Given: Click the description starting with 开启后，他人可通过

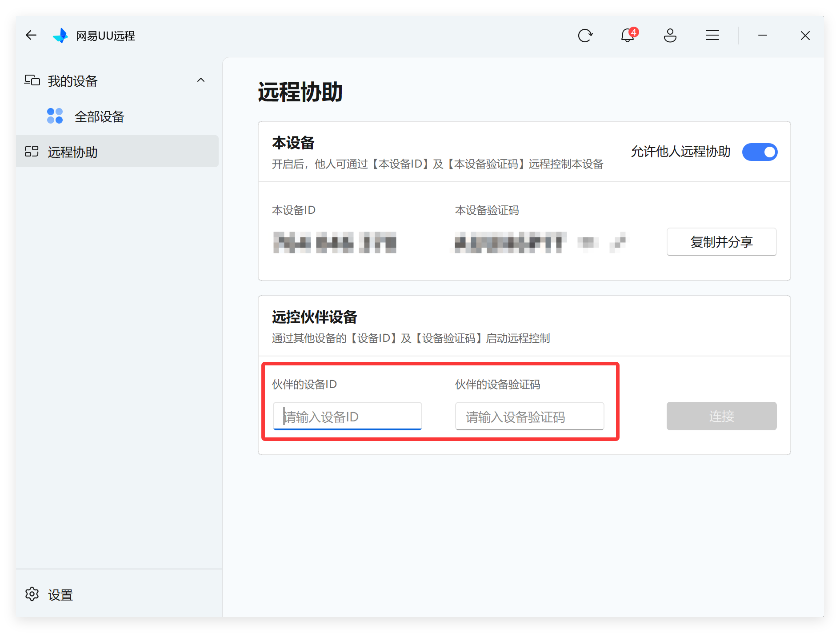Looking at the screenshot, I should tap(438, 164).
